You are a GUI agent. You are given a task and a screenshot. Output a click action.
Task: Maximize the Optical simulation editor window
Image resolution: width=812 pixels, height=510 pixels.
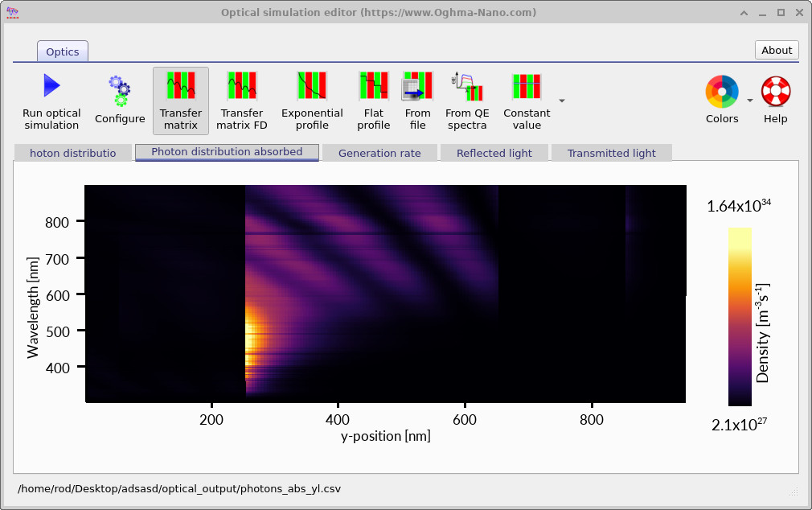tap(781, 12)
